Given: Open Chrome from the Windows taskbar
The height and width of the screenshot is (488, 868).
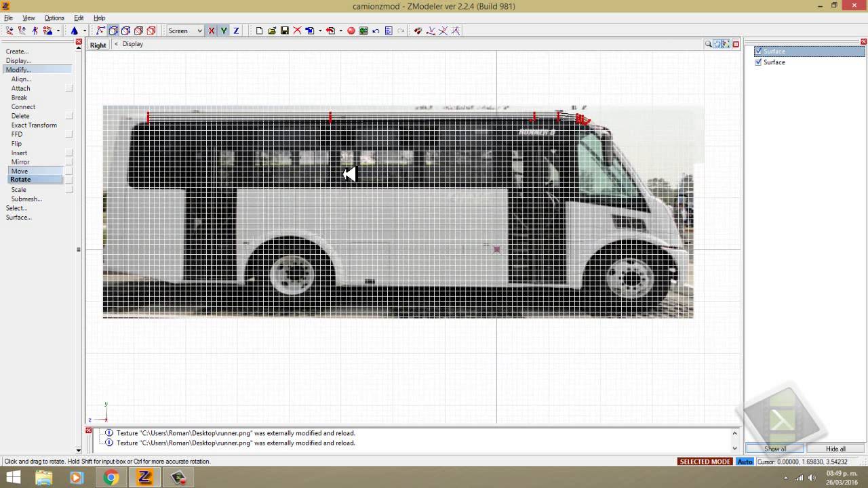Looking at the screenshot, I should tap(111, 477).
